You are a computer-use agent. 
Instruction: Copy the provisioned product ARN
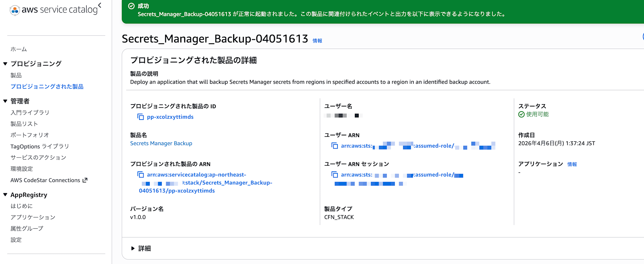(x=140, y=175)
